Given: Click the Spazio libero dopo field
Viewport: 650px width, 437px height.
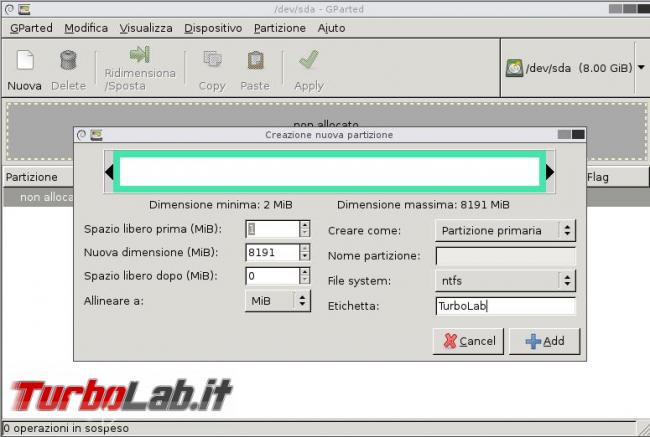Looking at the screenshot, I should click(x=272, y=276).
